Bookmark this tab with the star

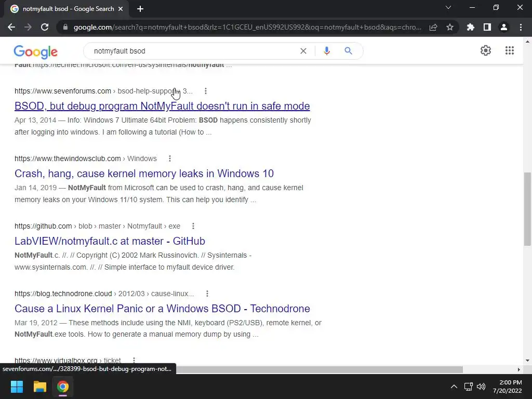point(450,27)
